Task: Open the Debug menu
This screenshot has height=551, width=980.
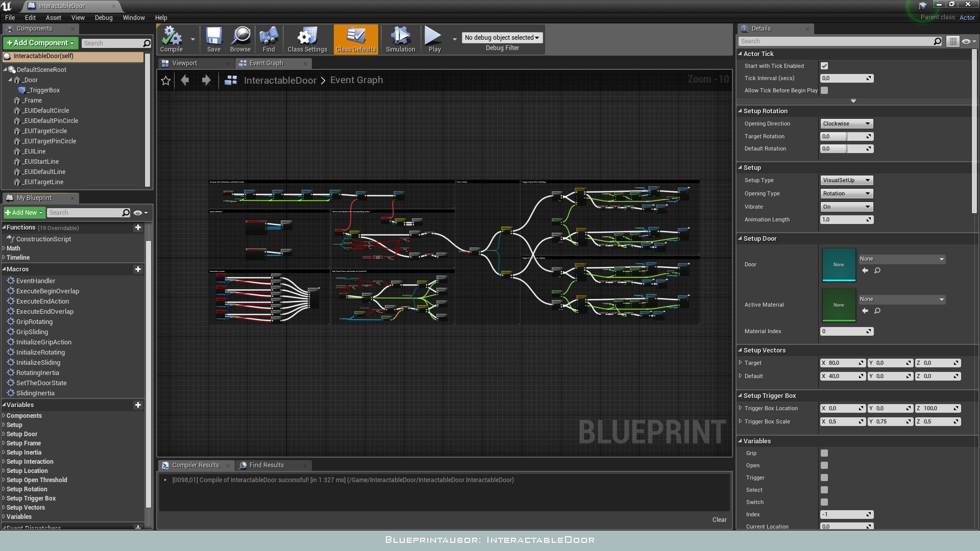Action: [104, 17]
